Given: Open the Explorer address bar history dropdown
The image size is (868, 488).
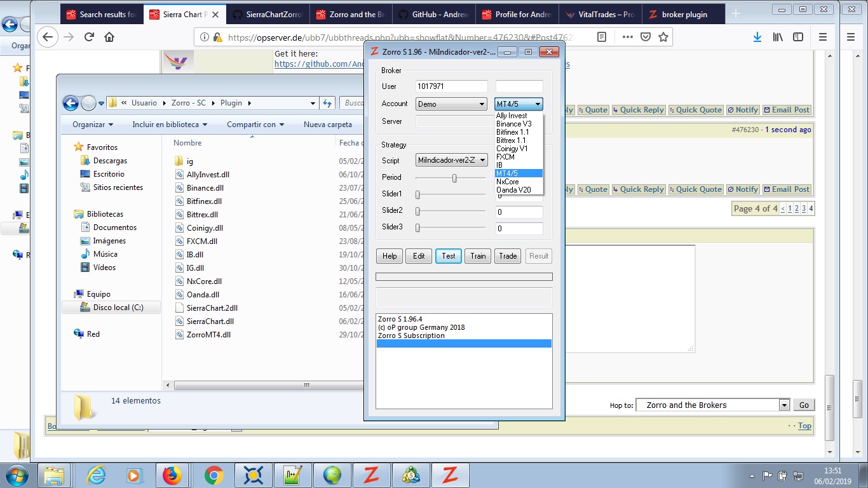Looking at the screenshot, I should (x=313, y=103).
